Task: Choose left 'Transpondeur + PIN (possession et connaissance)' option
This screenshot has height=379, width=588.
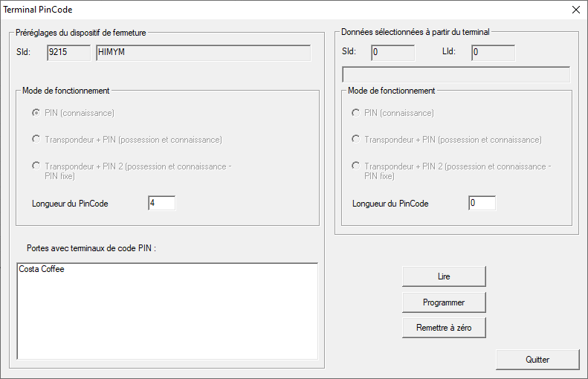Action: tap(36, 140)
